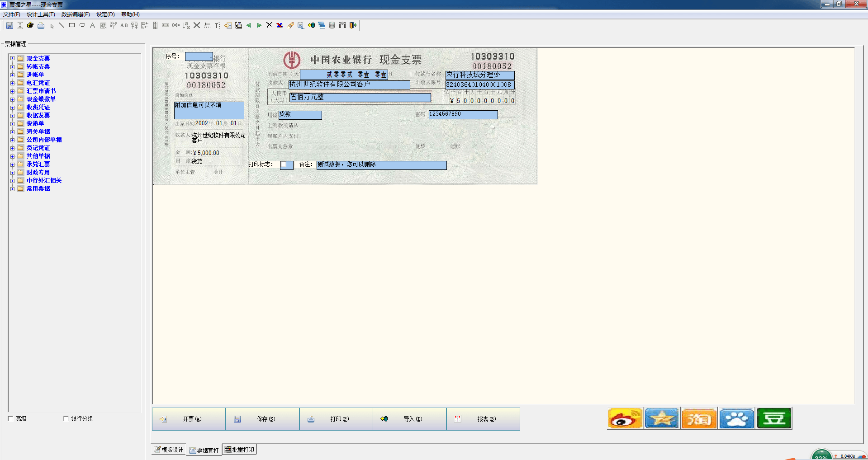
Task: Click the database cylinder toolbar icon
Action: pos(332,25)
